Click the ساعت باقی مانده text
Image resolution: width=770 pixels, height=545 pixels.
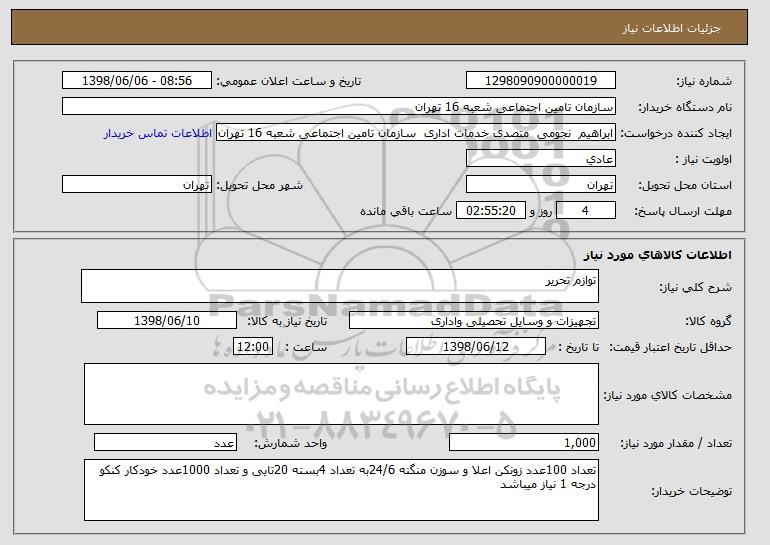(406, 211)
